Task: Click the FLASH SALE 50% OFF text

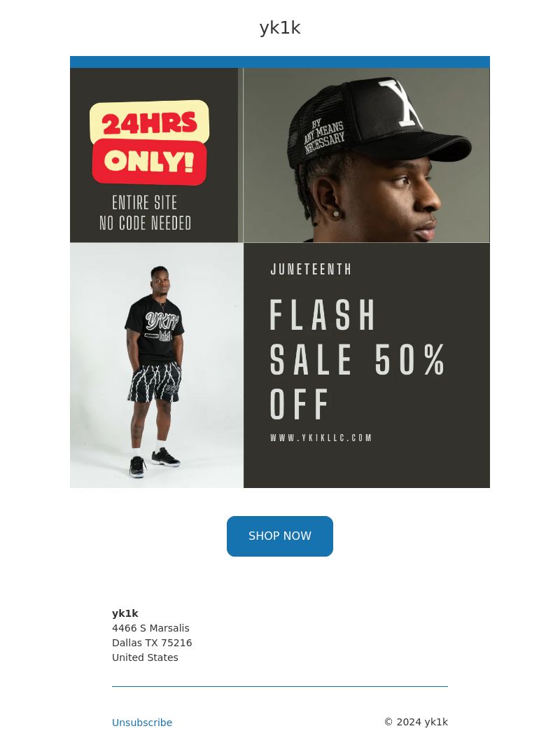Action: point(358,359)
